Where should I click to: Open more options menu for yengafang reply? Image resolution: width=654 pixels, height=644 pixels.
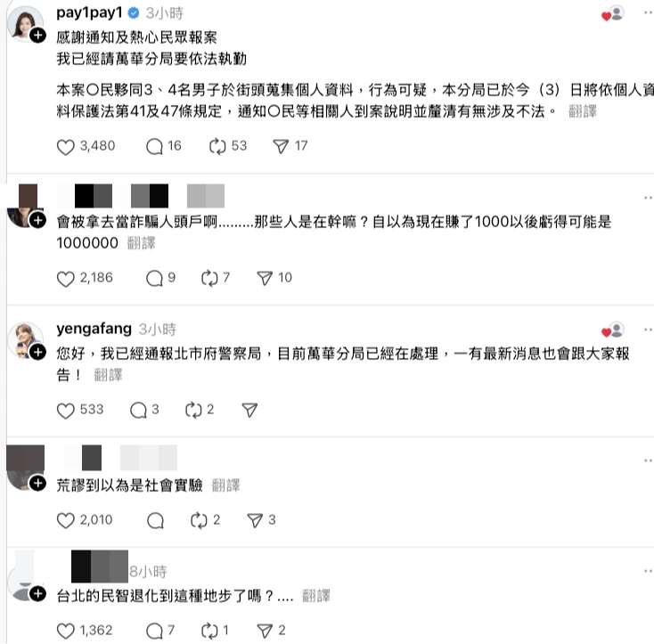(x=648, y=330)
